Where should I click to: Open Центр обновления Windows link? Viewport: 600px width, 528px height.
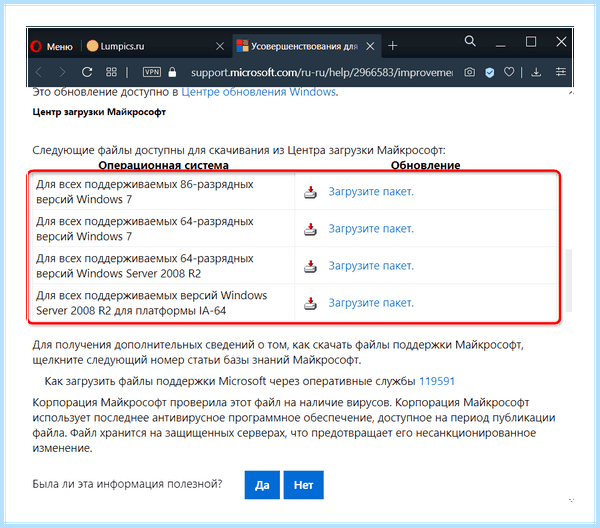tap(259, 92)
